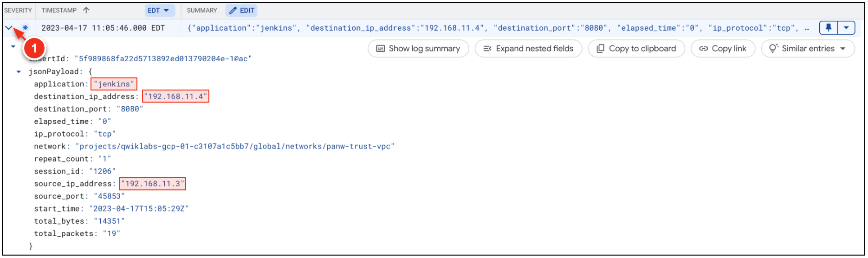Pin this log entry
The image size is (868, 258).
[828, 28]
